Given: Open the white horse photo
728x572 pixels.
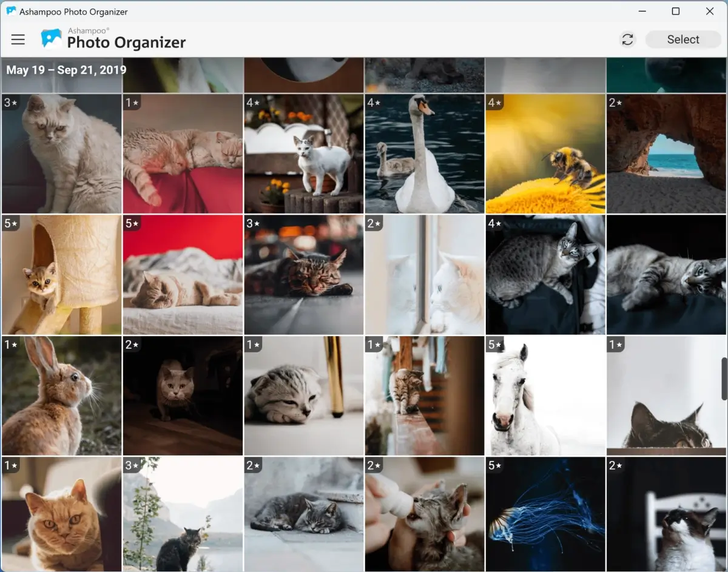Looking at the screenshot, I should click(x=545, y=395).
